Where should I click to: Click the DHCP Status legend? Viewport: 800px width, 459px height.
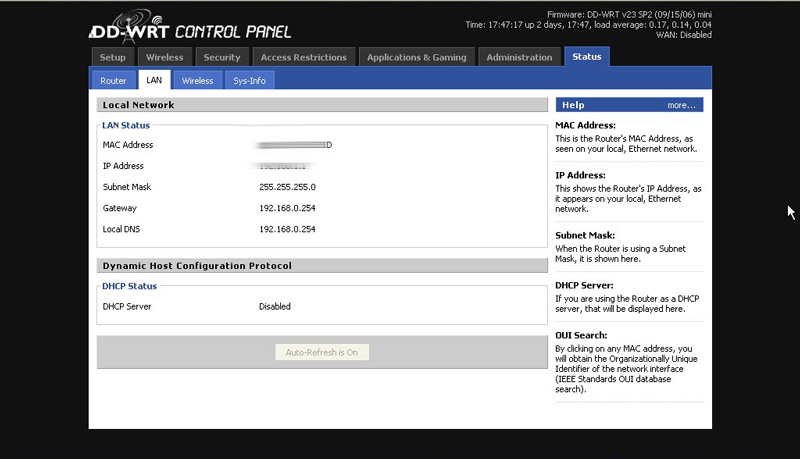point(130,286)
